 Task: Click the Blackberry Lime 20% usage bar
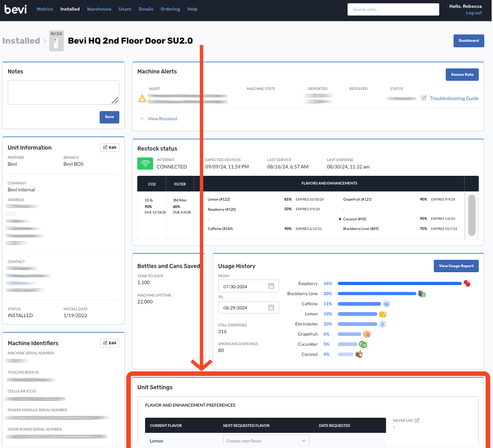tap(377, 294)
